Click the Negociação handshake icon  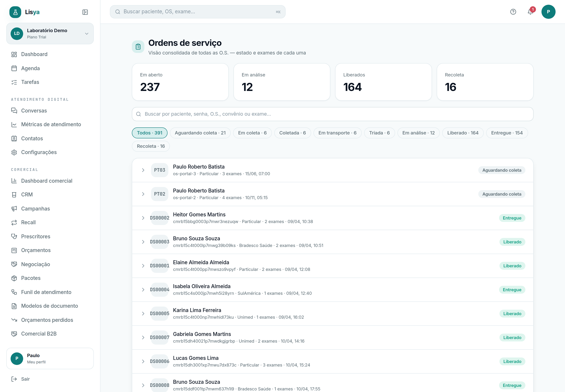[x=14, y=264]
